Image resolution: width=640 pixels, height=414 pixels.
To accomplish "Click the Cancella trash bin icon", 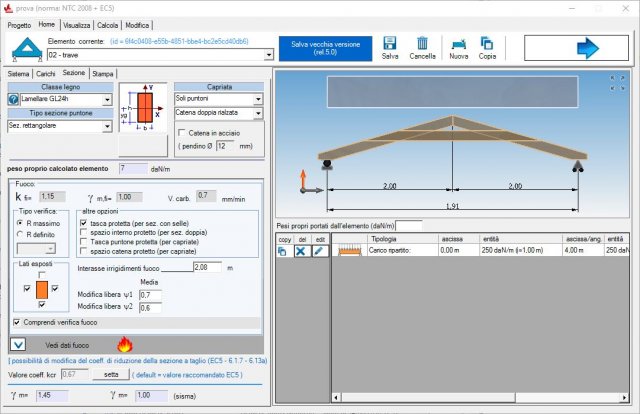I will click(x=422, y=43).
